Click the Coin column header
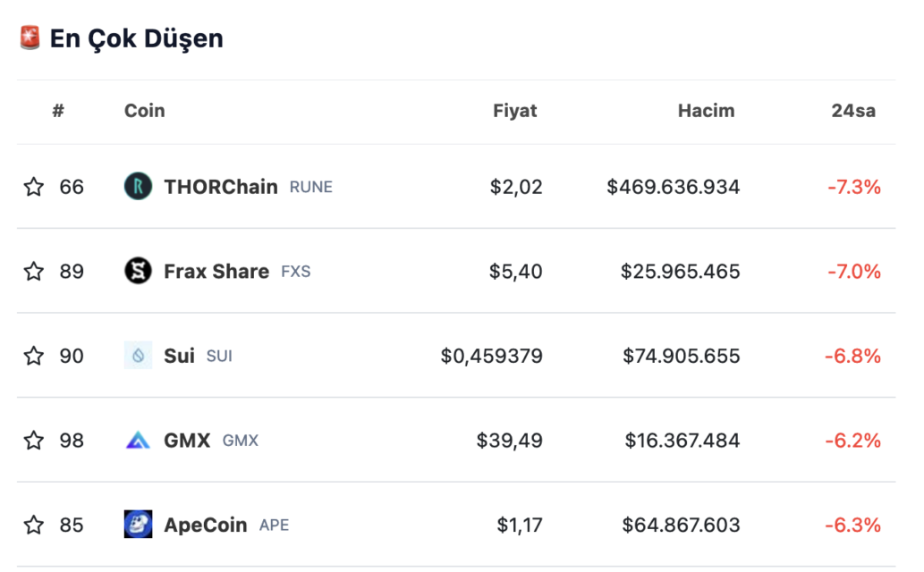 [x=144, y=111]
